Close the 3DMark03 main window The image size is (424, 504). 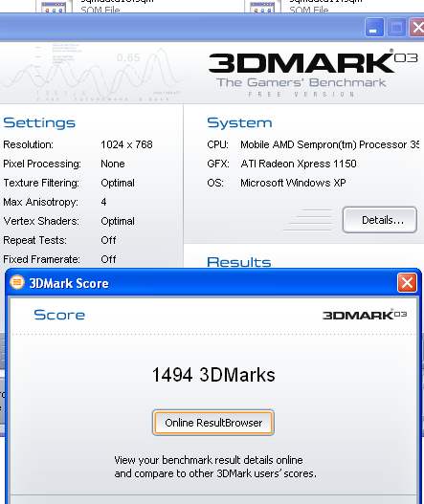coord(417,28)
